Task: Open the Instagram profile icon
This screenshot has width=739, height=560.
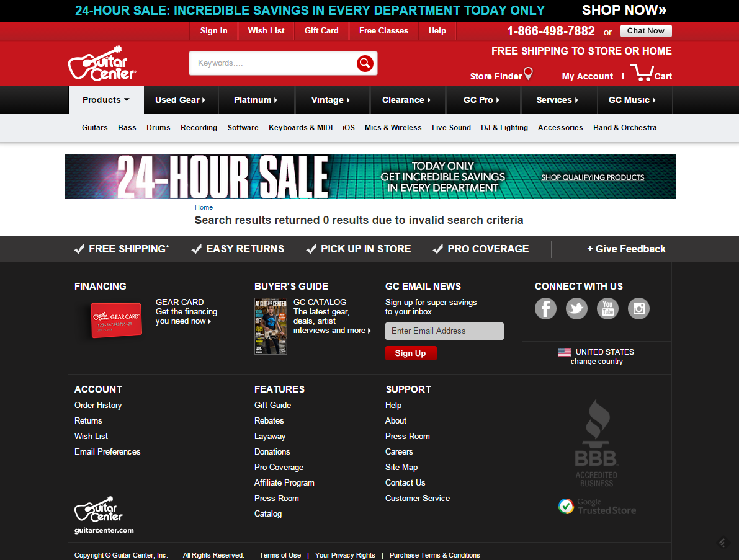Action: point(638,308)
